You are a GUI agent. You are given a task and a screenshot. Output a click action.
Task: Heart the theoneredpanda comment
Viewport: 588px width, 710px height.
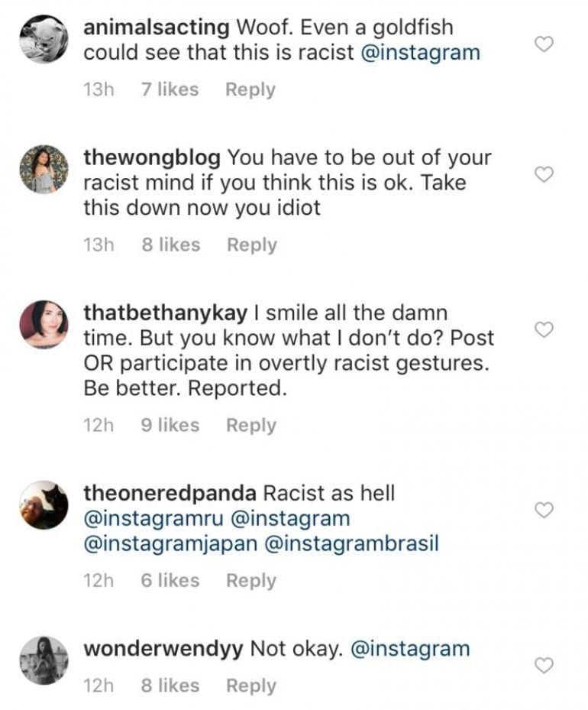point(543,510)
